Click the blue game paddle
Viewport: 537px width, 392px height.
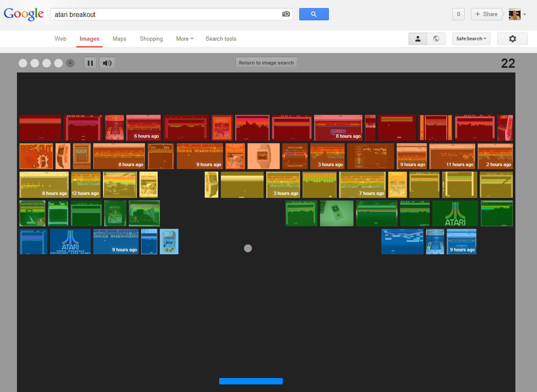point(251,381)
